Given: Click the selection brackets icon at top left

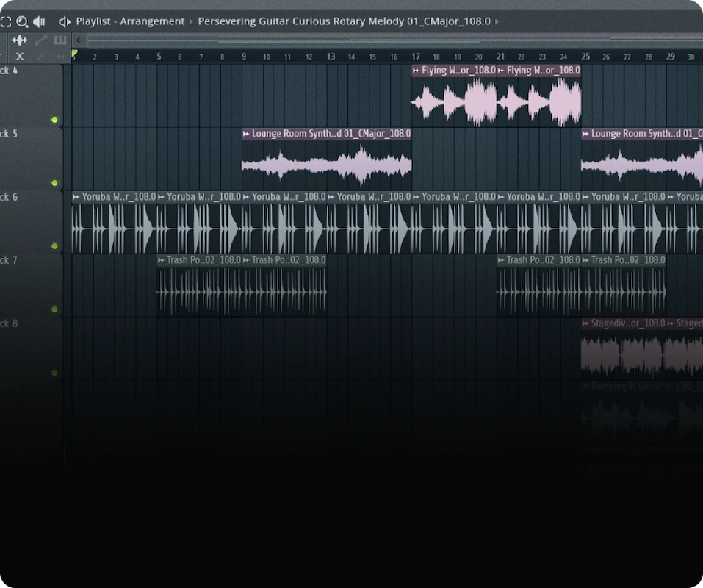Looking at the screenshot, I should (x=6, y=21).
